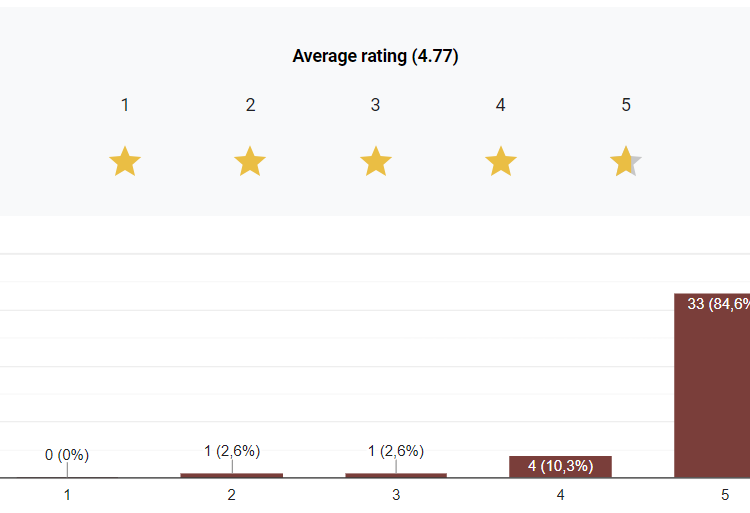Click the Average rating (4.77) heading
750x513 pixels.
click(375, 56)
